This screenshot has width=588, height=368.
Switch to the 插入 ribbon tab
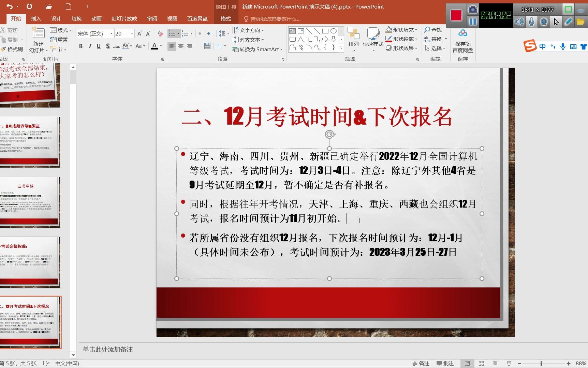[36, 18]
